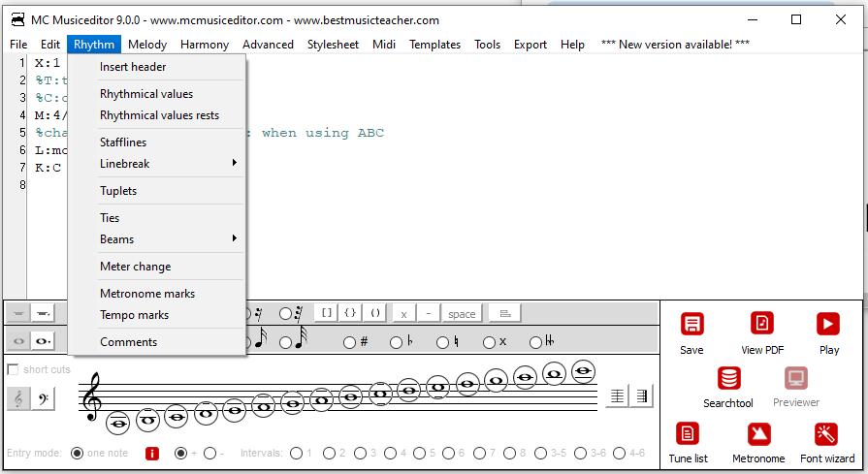This screenshot has height=474, width=868.
Task: Select the double sharp x radio
Action: point(489,342)
